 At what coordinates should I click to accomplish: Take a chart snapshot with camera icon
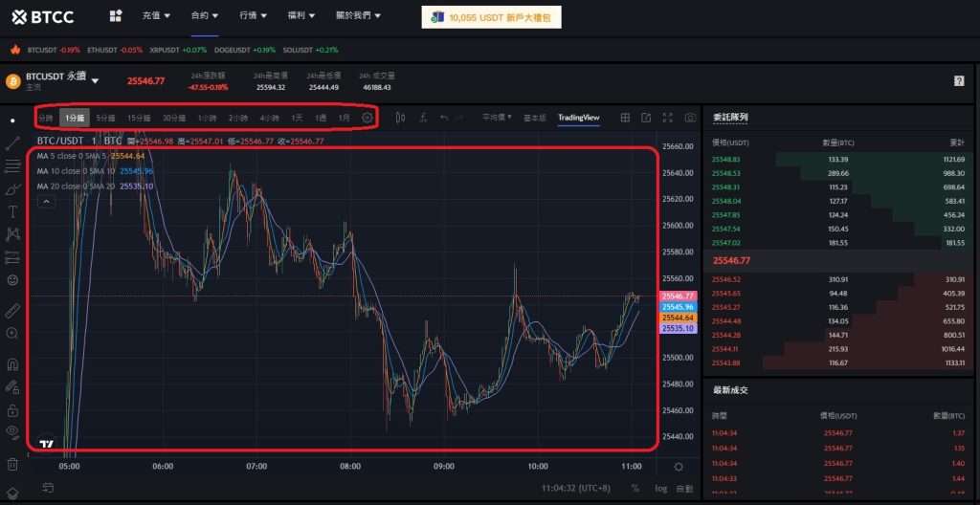tap(691, 118)
